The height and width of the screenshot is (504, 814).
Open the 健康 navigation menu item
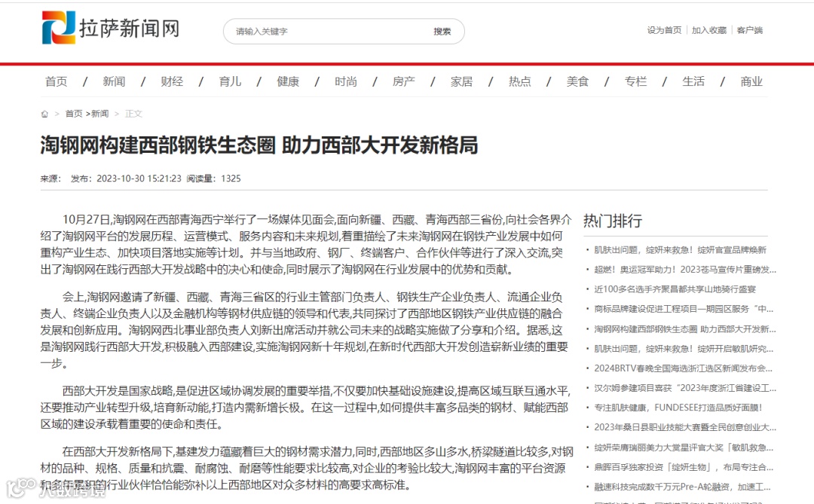[288, 81]
